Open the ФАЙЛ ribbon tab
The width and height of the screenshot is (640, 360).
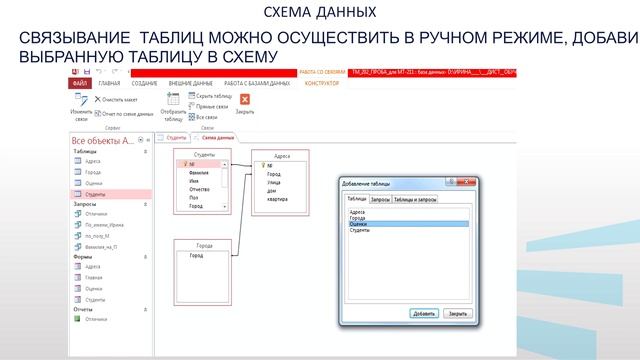tap(80, 83)
